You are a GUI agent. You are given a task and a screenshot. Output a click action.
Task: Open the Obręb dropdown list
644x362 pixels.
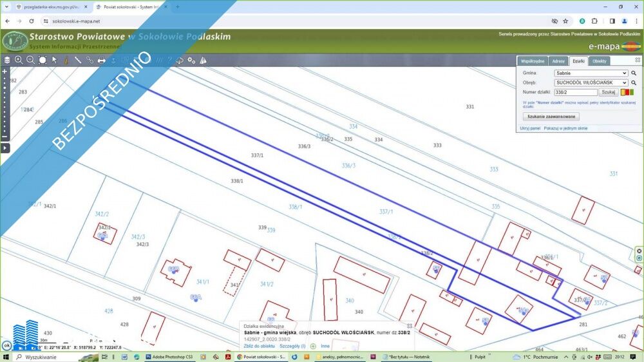tap(591, 83)
